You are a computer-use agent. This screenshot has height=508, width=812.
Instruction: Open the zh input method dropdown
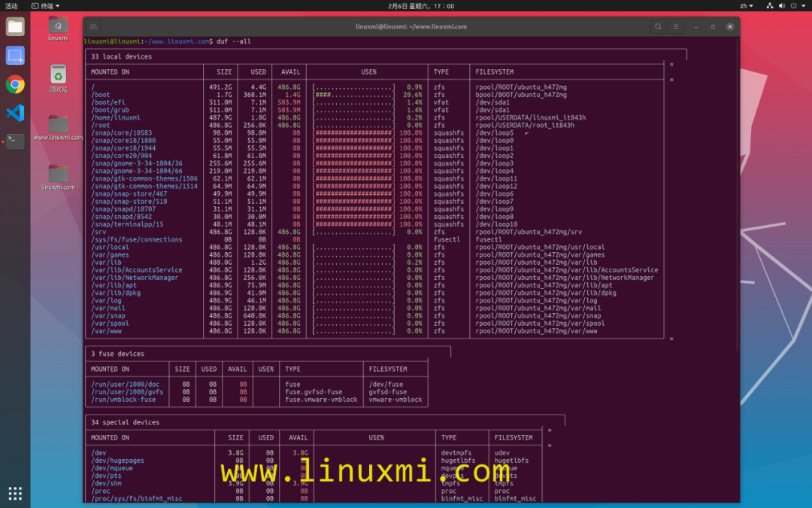tap(747, 6)
